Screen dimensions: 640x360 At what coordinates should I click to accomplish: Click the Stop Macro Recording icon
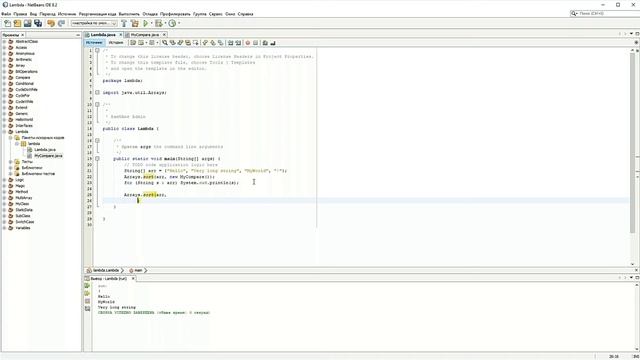click(x=256, y=42)
